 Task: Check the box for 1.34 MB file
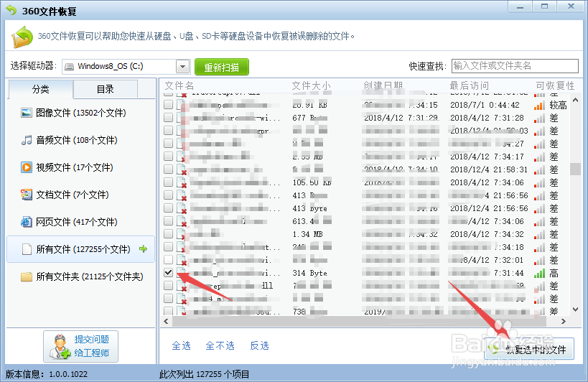169,234
